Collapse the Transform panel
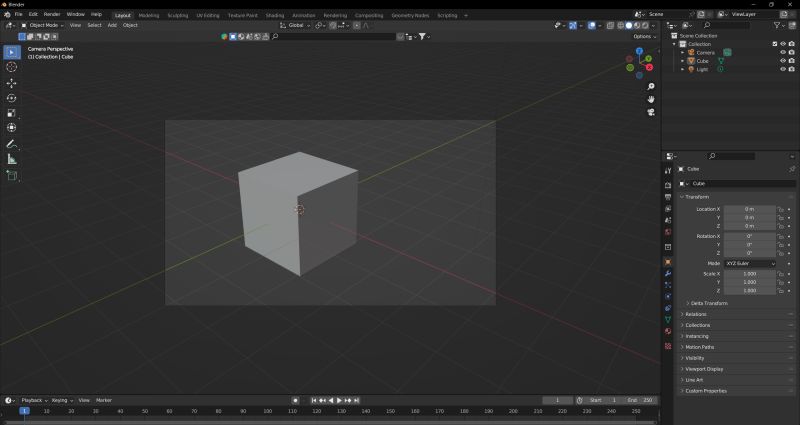Image resolution: width=800 pixels, height=425 pixels. point(697,197)
